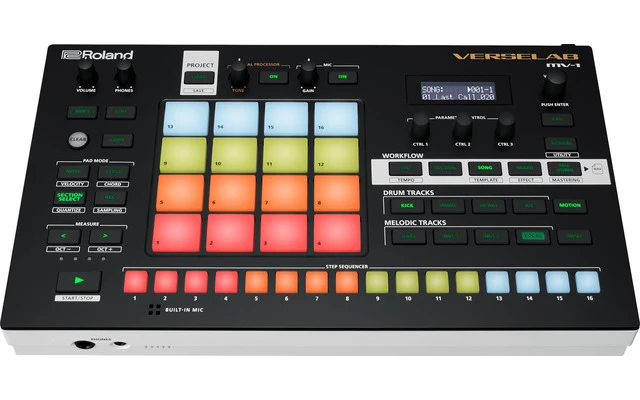640x400 pixels.
Task: Click the next measure arrow above OCT +
Action: (105, 236)
